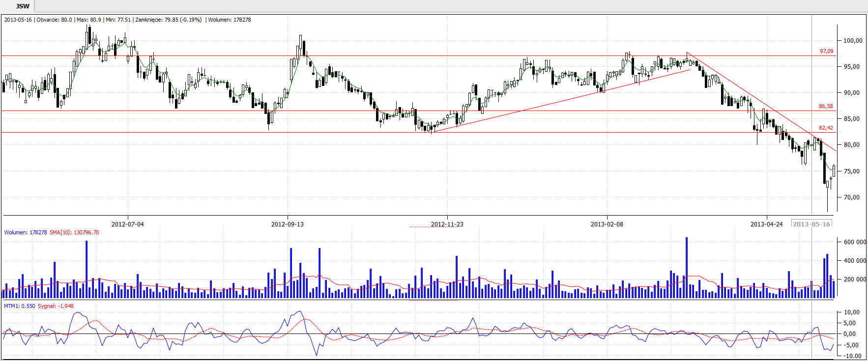Click the SMA[10]: 130796.70 label

[74, 232]
